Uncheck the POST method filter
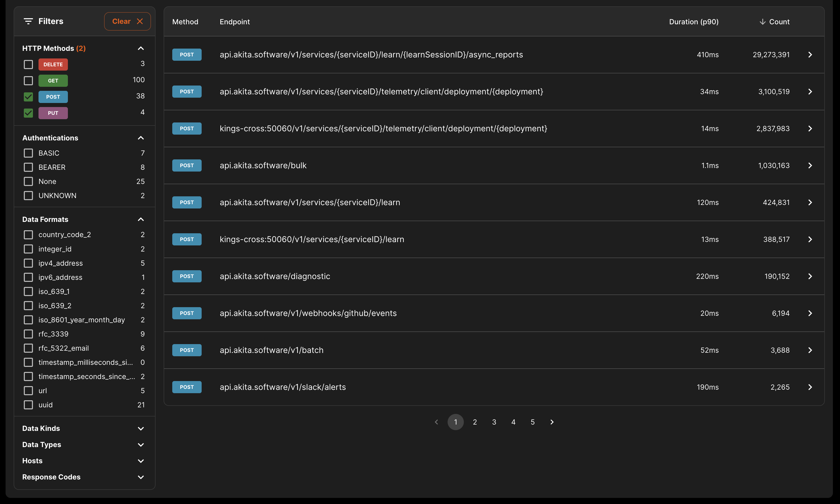 tap(29, 97)
